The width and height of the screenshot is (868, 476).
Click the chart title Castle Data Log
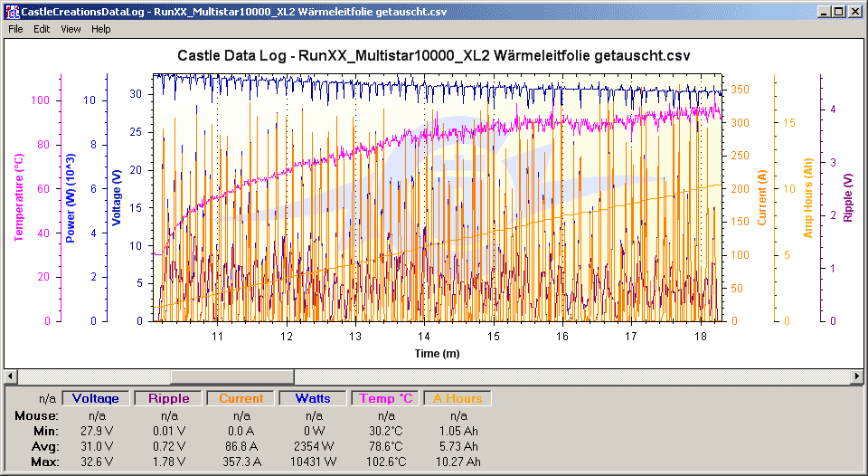(433, 56)
